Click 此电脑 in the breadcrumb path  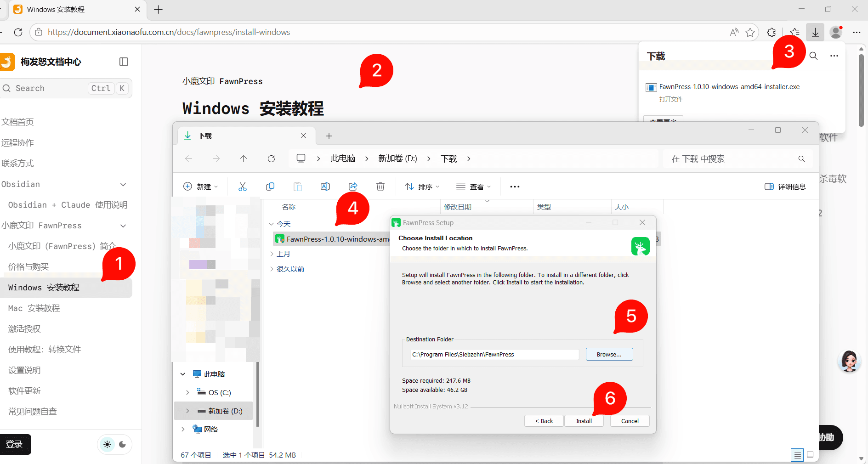(343, 158)
